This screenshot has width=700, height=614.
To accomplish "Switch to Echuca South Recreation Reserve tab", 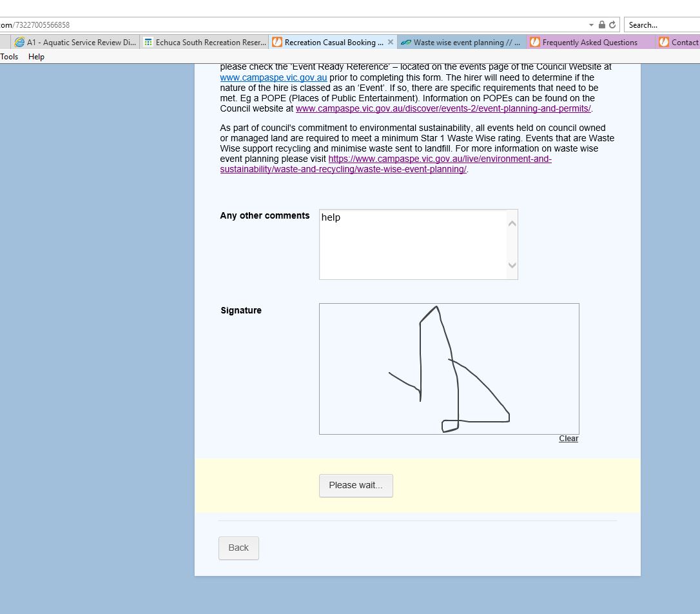I will coord(204,43).
